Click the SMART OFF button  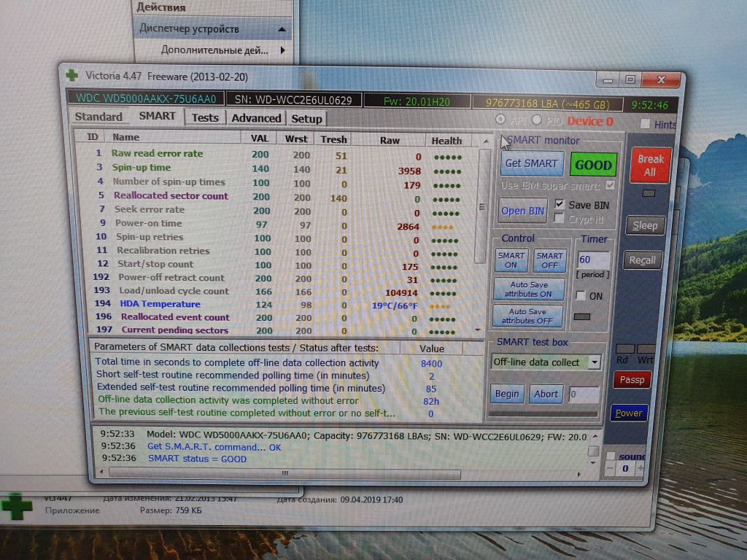click(549, 260)
